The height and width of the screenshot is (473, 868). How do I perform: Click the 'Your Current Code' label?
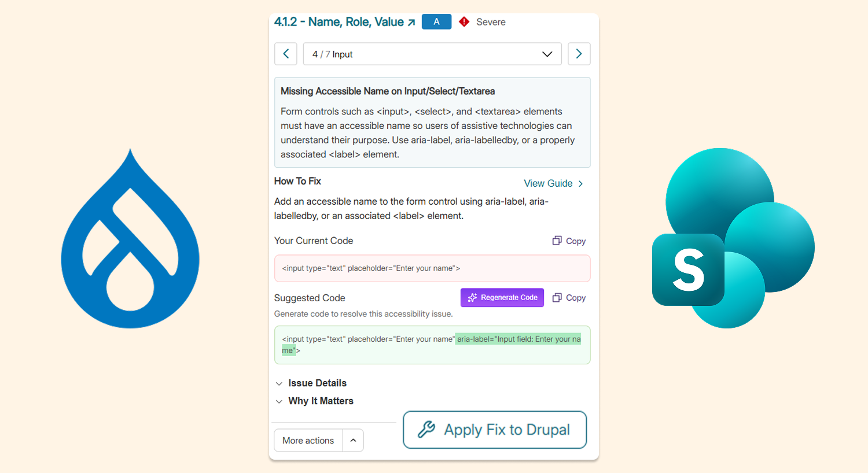[314, 241]
